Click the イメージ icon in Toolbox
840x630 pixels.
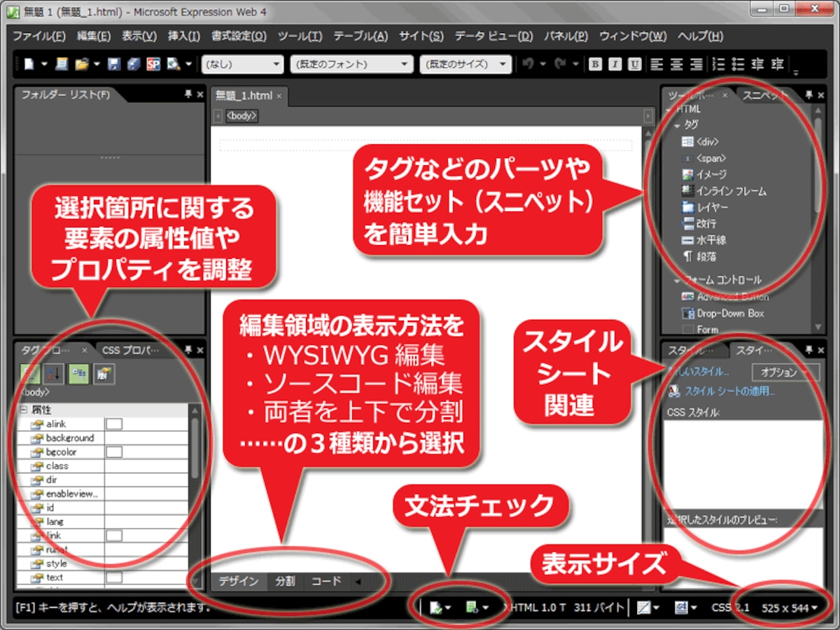tap(687, 174)
